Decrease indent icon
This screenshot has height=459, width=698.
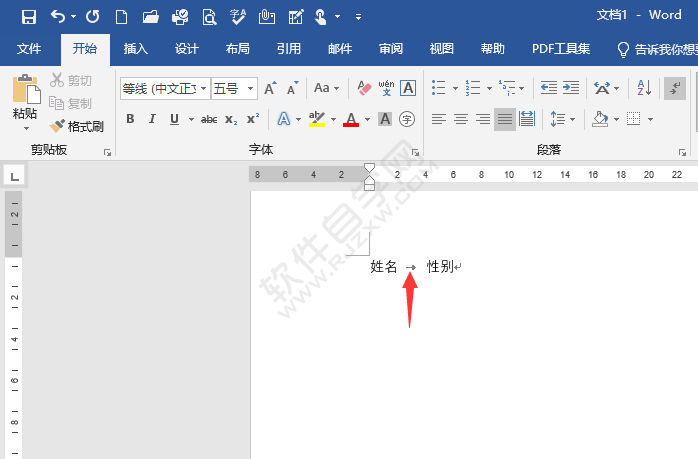click(548, 88)
